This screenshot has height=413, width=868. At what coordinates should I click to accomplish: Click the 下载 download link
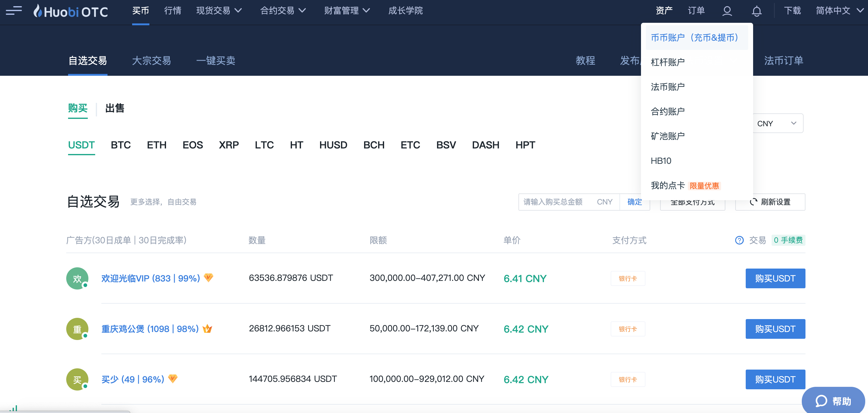pyautogui.click(x=792, y=10)
